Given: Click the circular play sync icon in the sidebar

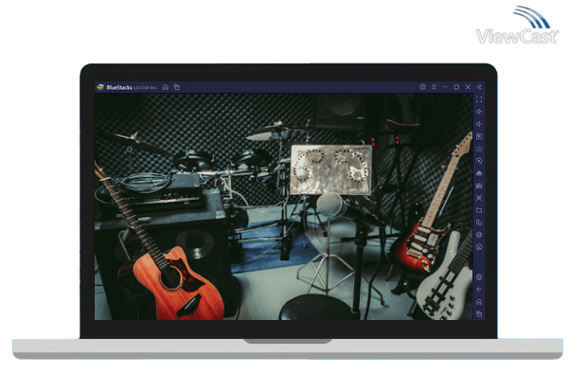Looking at the screenshot, I should 479,161.
